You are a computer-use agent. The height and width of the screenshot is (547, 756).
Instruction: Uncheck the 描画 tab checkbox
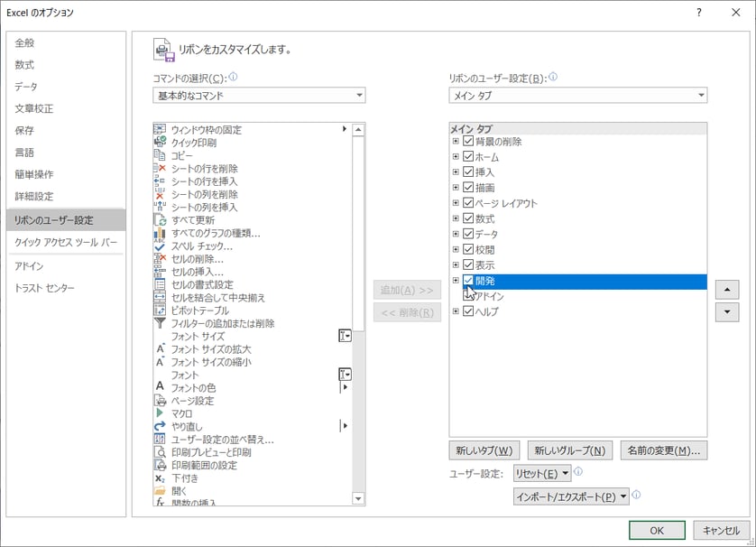[x=467, y=187]
